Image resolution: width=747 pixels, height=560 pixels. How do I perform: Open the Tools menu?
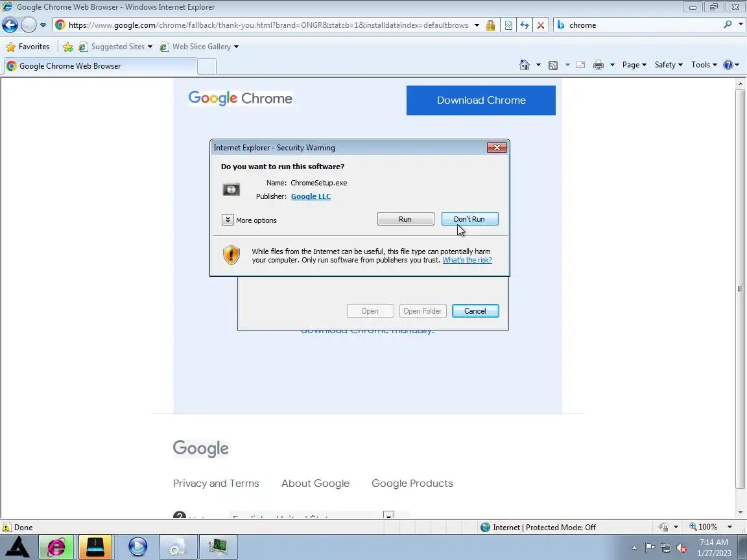click(x=704, y=65)
